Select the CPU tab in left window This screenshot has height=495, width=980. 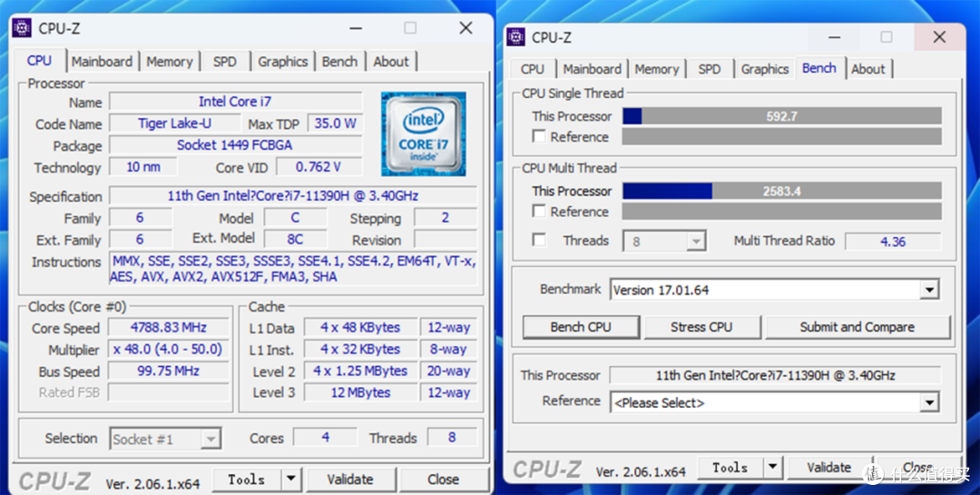coord(39,60)
